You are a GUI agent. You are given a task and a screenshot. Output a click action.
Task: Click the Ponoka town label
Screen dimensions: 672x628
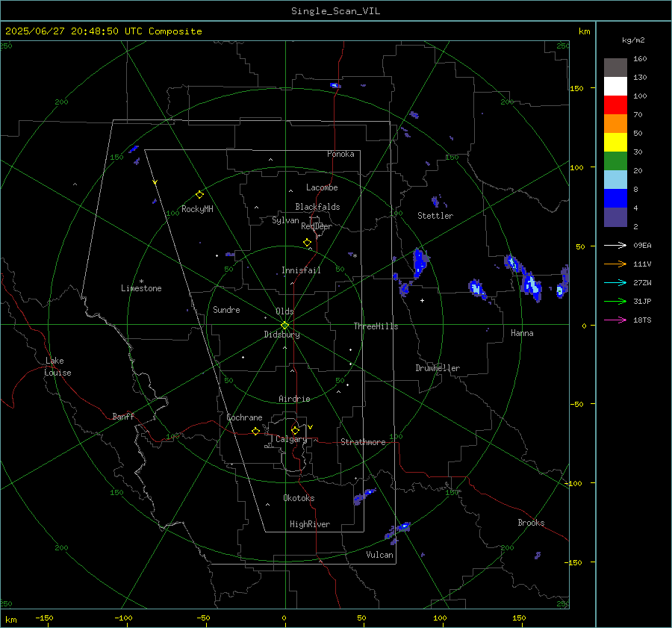pyautogui.click(x=340, y=154)
